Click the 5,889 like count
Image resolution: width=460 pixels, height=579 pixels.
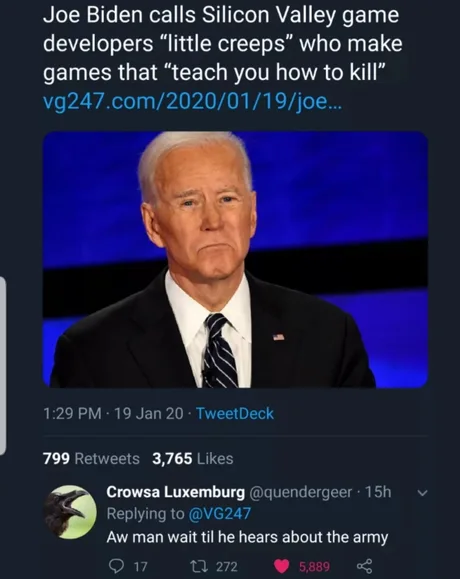[x=314, y=566]
